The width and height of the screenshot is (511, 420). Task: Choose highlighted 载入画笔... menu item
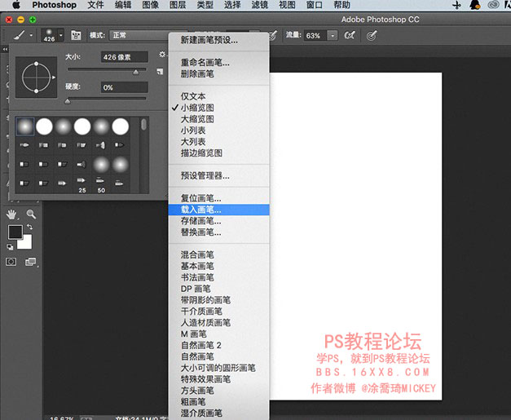(x=218, y=210)
